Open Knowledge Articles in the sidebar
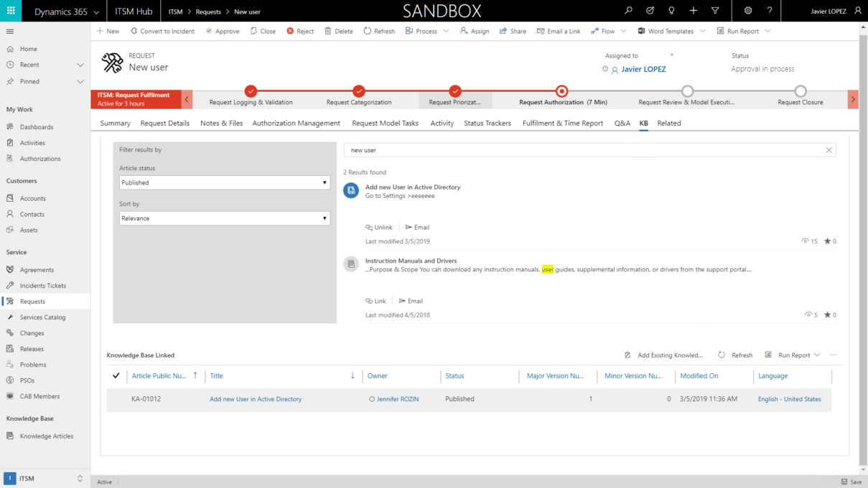868x488 pixels. click(x=47, y=436)
